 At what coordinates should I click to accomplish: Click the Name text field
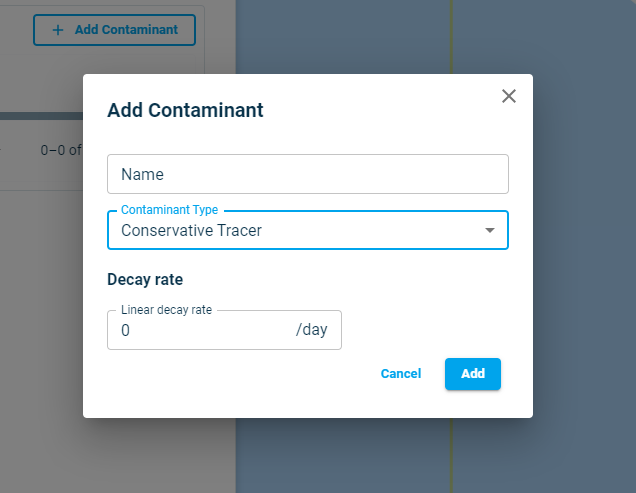coord(307,174)
